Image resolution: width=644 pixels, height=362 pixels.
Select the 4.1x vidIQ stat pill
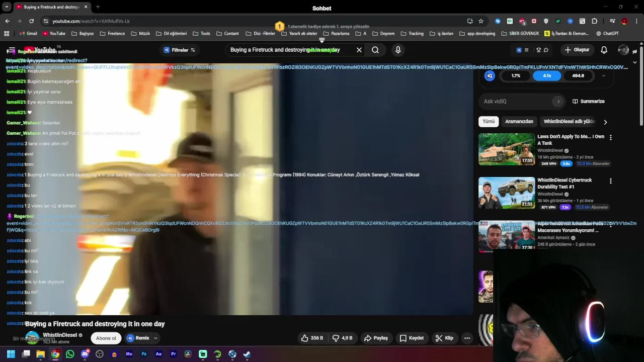(x=547, y=75)
